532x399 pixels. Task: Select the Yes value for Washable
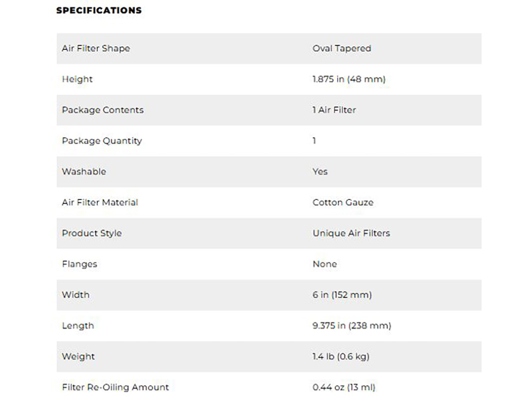(x=320, y=172)
